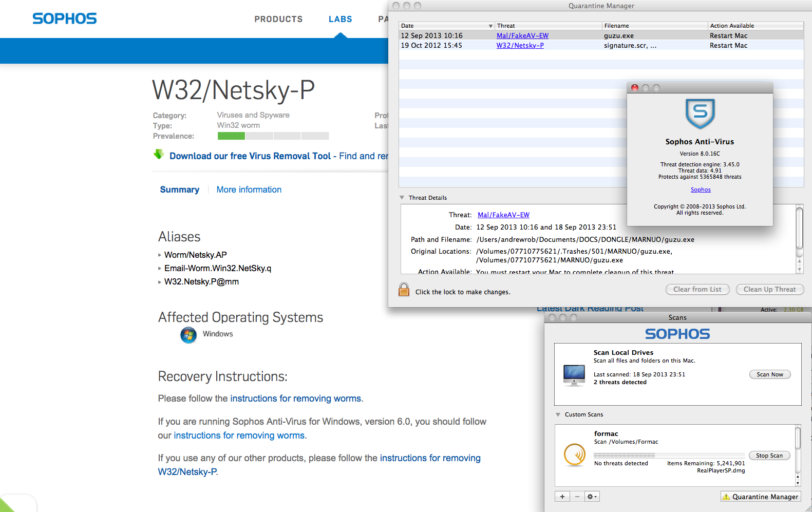Click the spinning scan icon for formac

[x=575, y=454]
